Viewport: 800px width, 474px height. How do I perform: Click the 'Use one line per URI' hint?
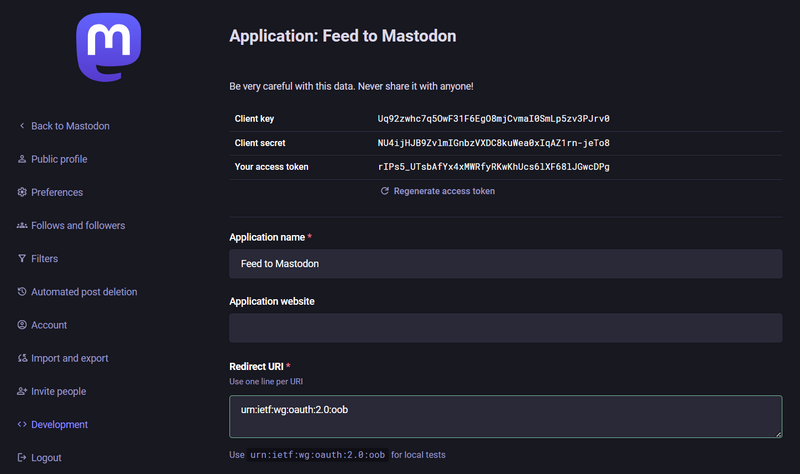coord(266,381)
